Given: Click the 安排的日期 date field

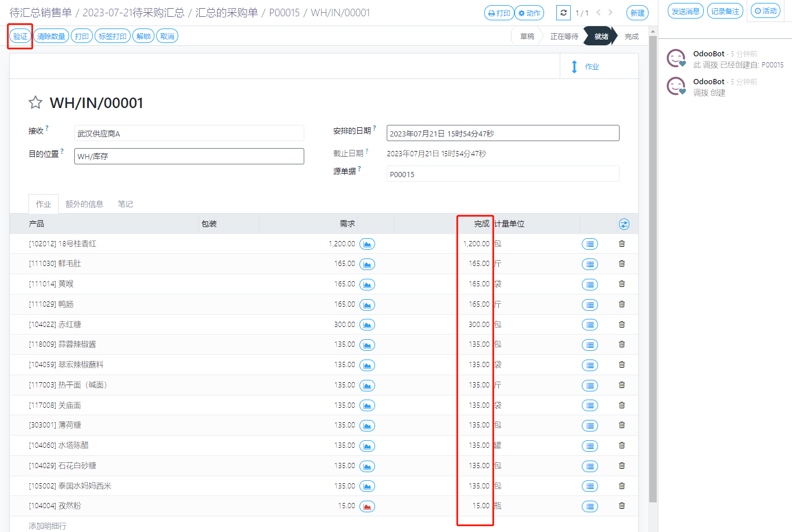Looking at the screenshot, I should tap(502, 134).
